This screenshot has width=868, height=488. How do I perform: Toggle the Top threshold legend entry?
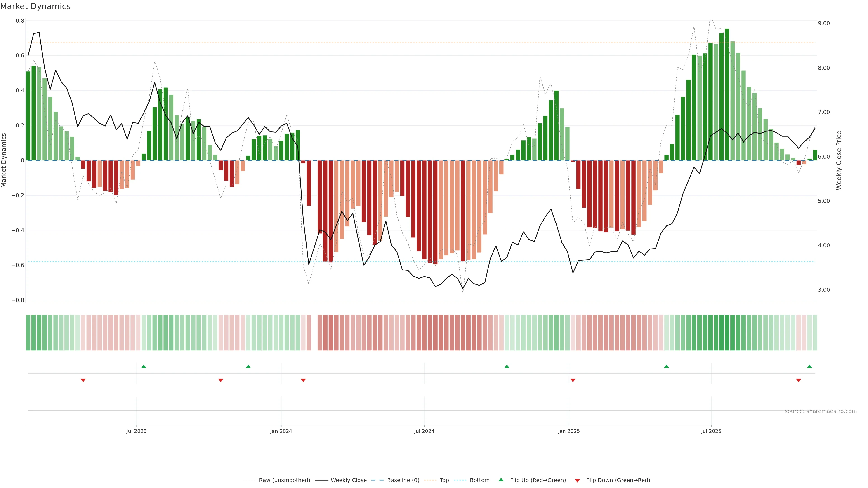click(x=444, y=480)
